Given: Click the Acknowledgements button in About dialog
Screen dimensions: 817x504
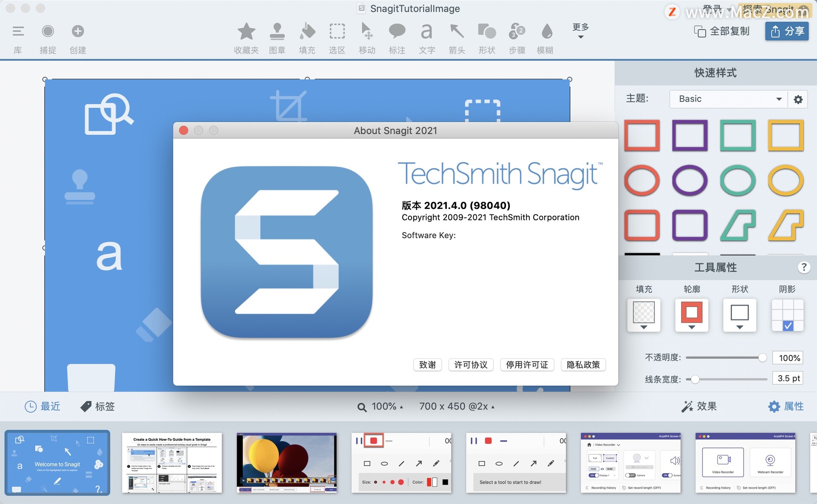Looking at the screenshot, I should point(427,364).
